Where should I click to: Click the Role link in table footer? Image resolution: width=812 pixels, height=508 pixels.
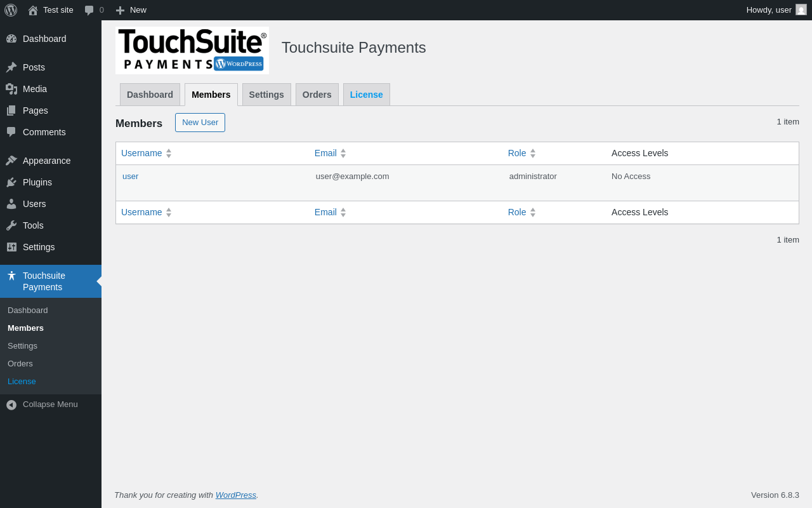tap(517, 212)
